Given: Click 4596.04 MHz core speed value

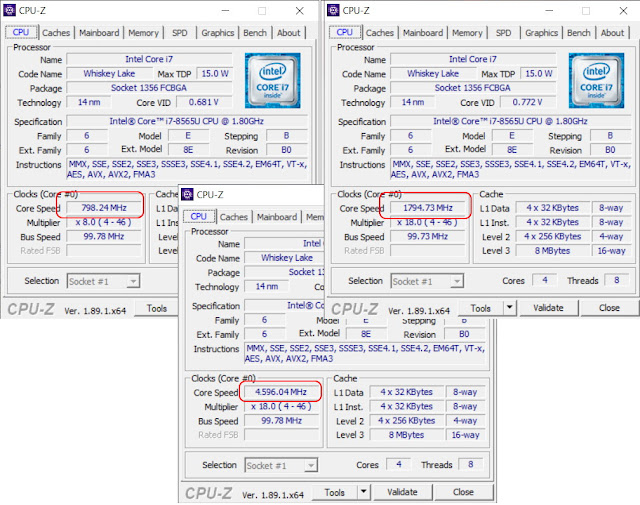Looking at the screenshot, I should click(x=281, y=392).
